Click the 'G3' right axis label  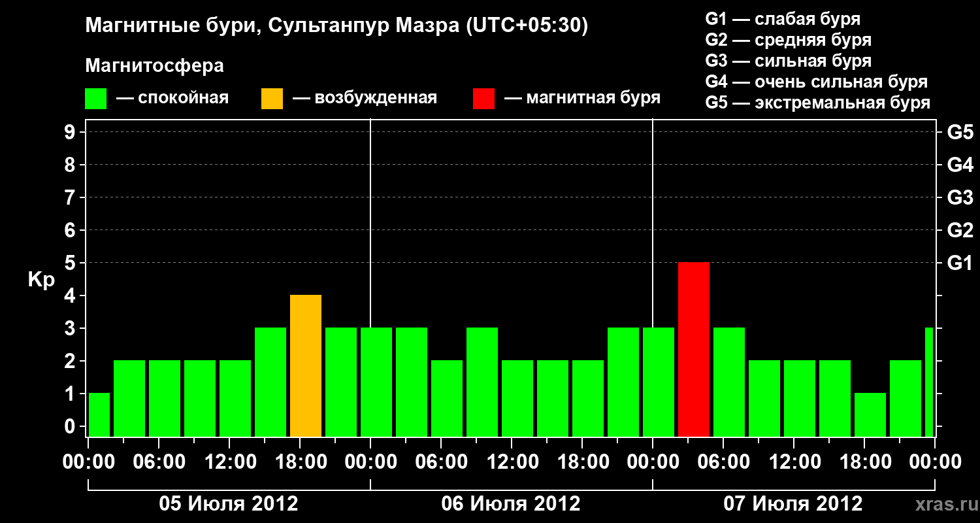click(x=960, y=197)
